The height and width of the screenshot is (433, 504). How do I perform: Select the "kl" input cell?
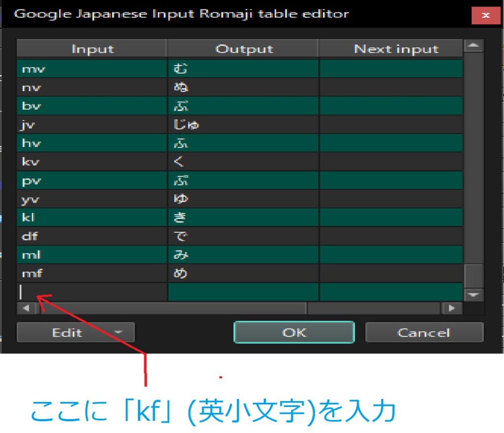point(92,217)
